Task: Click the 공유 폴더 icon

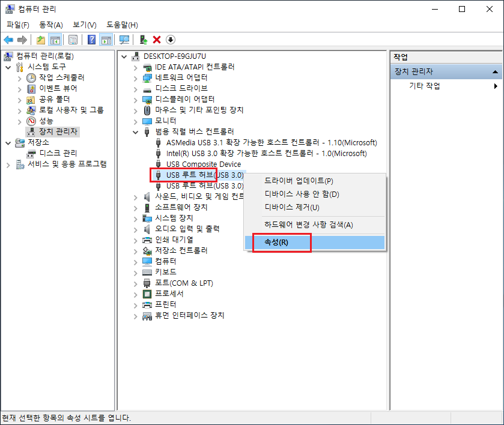Action: tap(31, 100)
